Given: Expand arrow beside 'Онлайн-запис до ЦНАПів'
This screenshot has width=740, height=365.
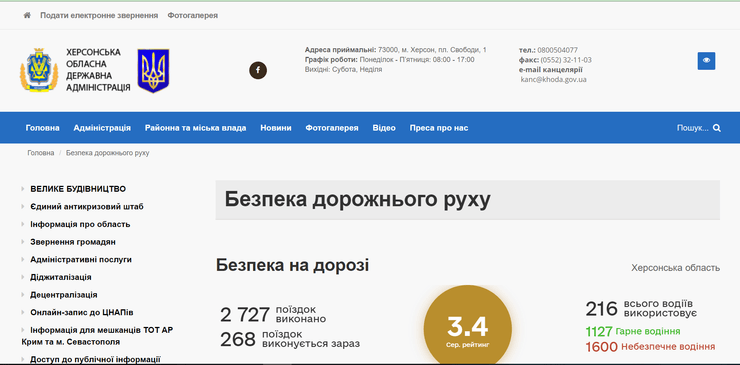Looking at the screenshot, I should [23, 313].
